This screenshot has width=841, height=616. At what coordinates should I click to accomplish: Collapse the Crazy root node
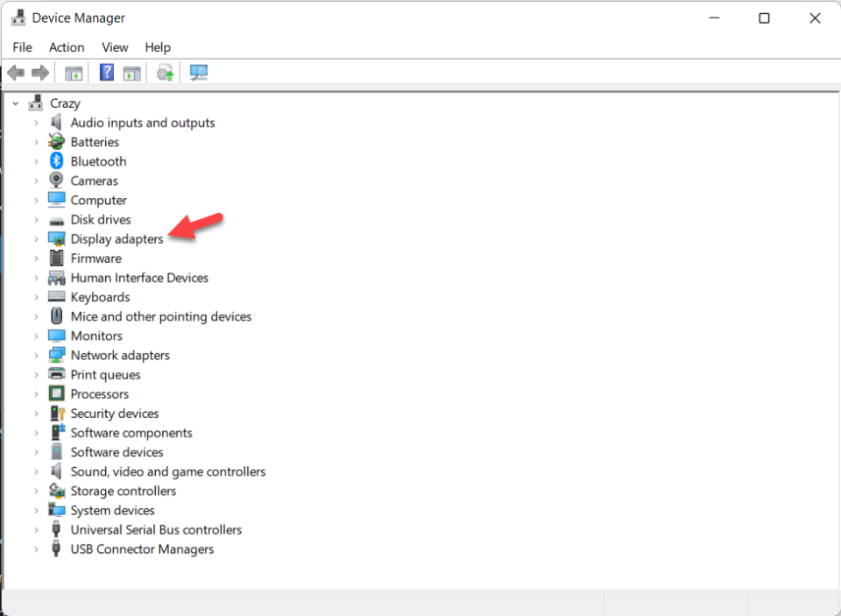15,103
